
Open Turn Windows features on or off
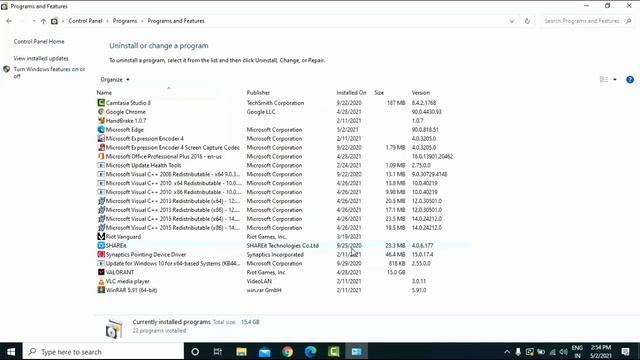49,72
